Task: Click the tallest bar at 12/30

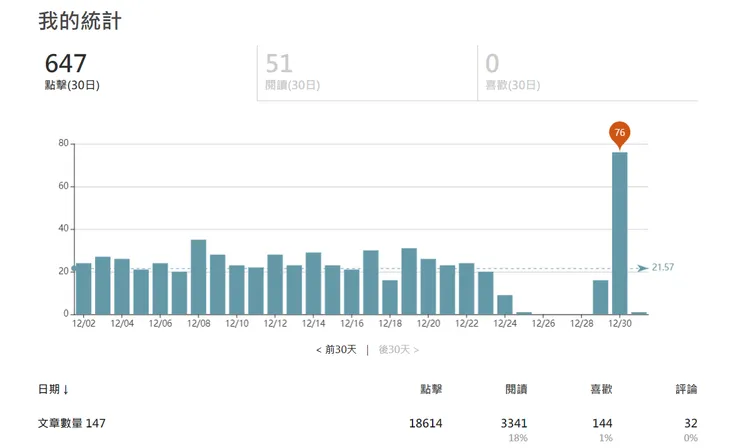Action: 620,233
